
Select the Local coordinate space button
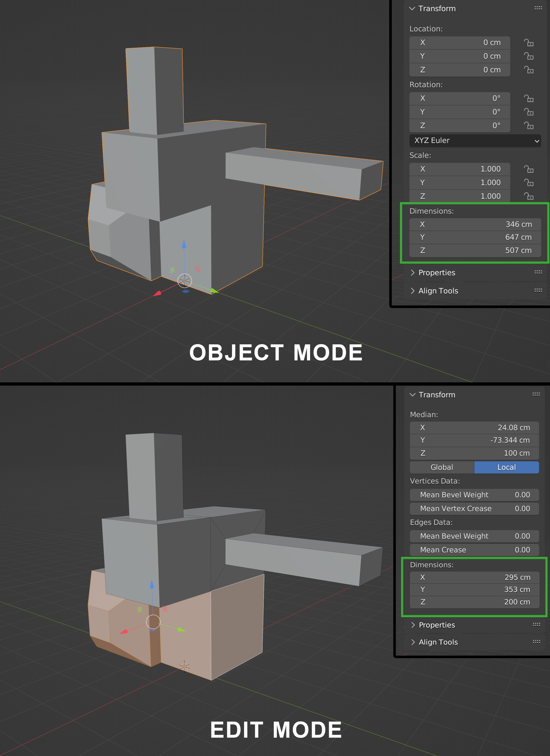506,467
